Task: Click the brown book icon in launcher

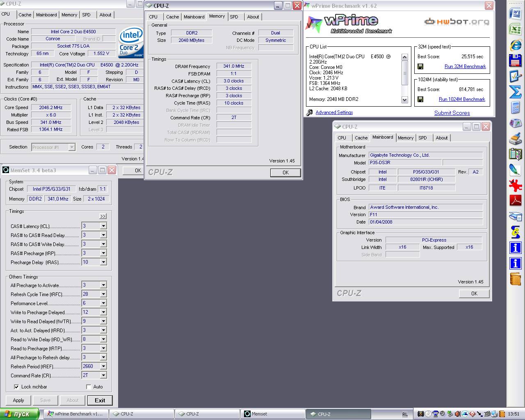Action: (x=515, y=279)
